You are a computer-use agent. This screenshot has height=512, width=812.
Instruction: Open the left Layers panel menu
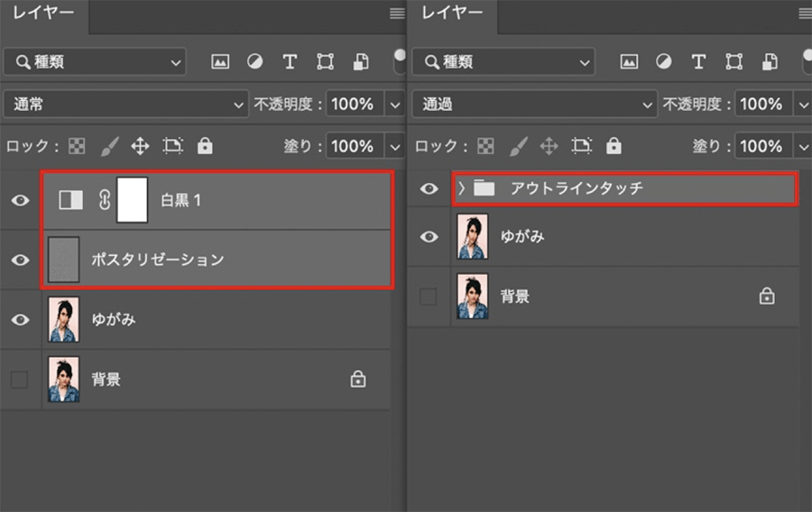[396, 14]
